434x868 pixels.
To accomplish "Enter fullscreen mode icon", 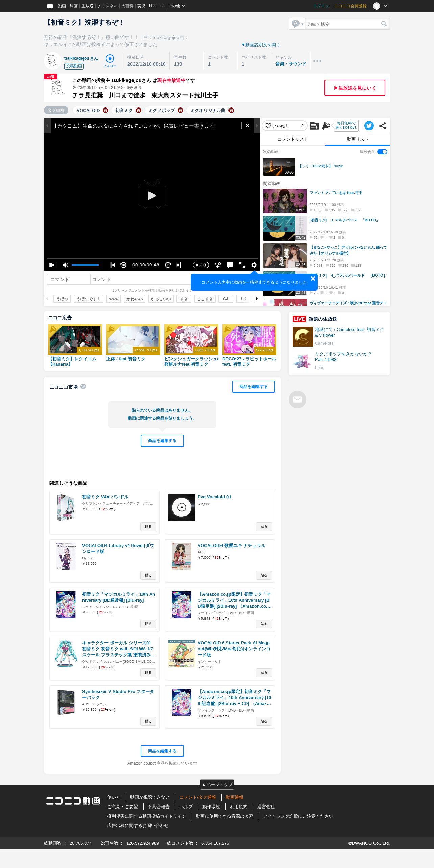I will 242,265.
